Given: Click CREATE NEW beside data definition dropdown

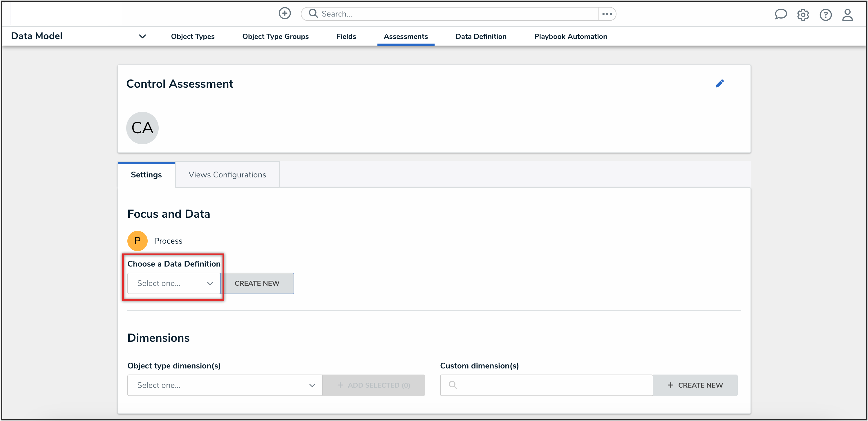Looking at the screenshot, I should (257, 283).
